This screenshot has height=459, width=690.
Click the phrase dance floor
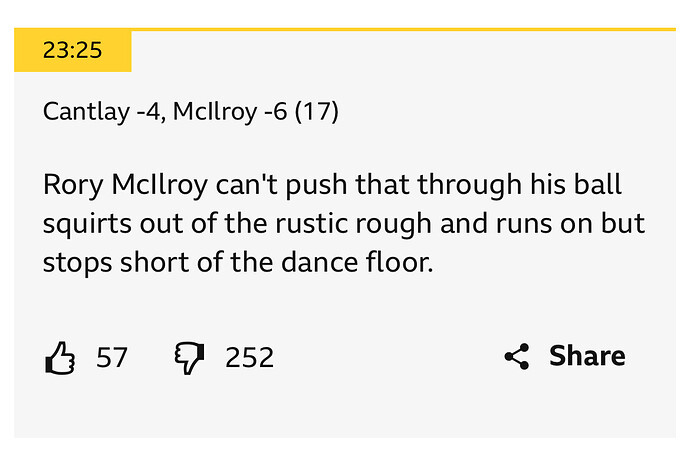[x=357, y=263]
